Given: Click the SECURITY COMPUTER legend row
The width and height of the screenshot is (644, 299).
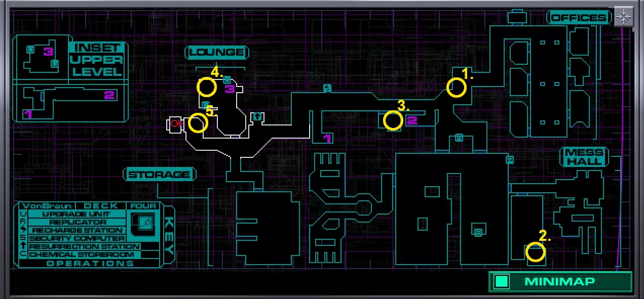Looking at the screenshot, I should coord(77,238).
